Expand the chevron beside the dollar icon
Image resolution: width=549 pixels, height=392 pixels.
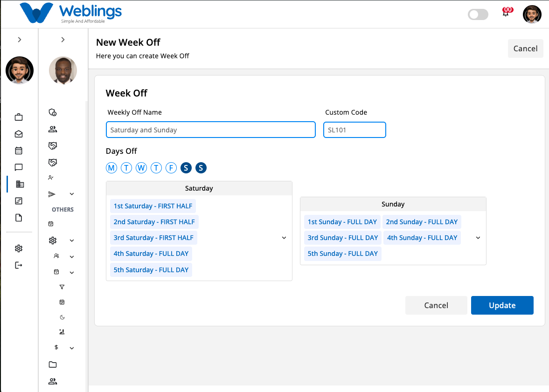click(x=72, y=348)
